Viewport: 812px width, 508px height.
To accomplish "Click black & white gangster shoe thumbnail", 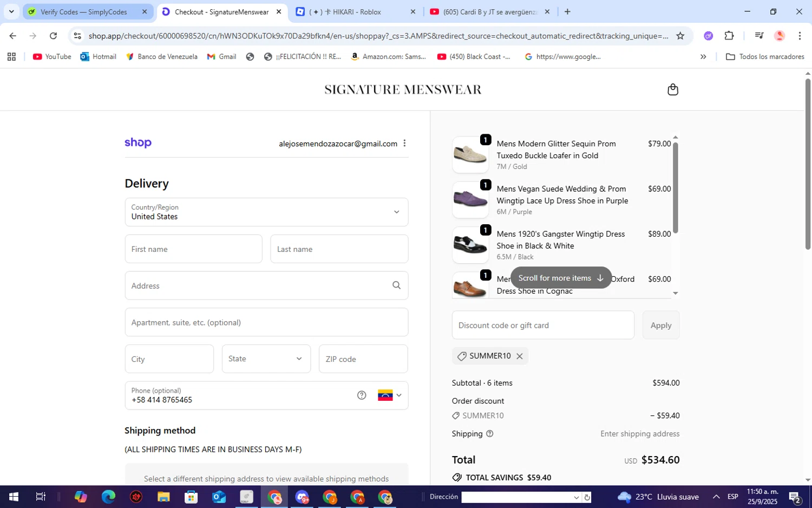I will click(x=470, y=245).
